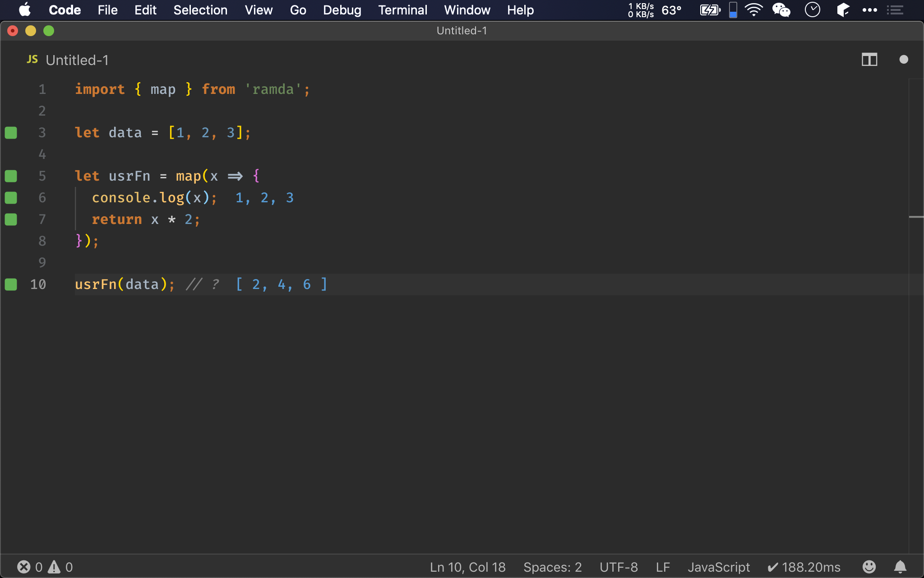Click the unsaved changes dot icon
Screen dimensions: 924x578
click(x=903, y=60)
